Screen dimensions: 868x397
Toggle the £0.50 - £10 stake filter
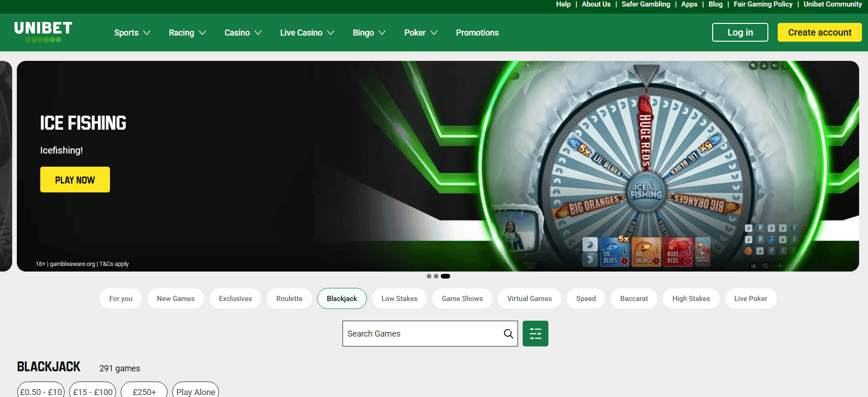point(41,390)
